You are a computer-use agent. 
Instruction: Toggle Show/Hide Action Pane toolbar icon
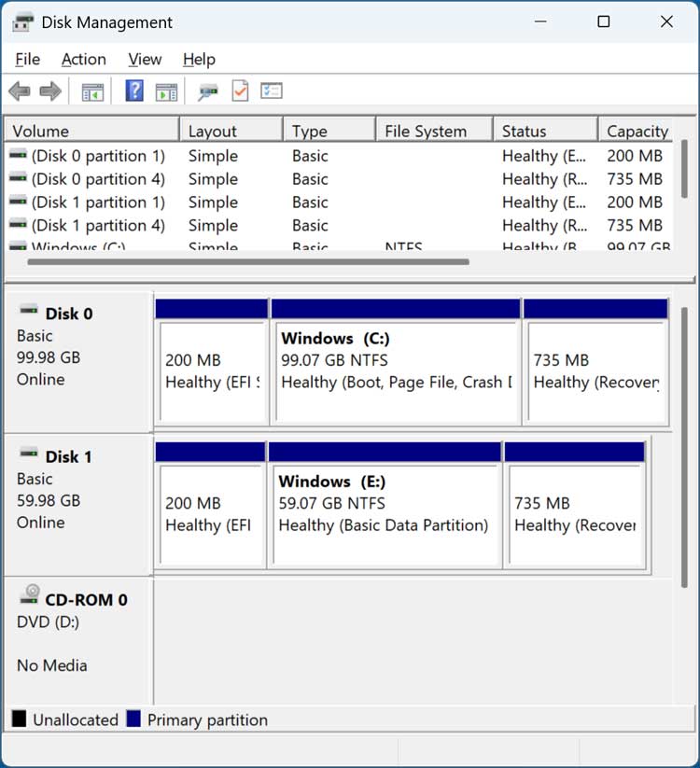click(166, 91)
